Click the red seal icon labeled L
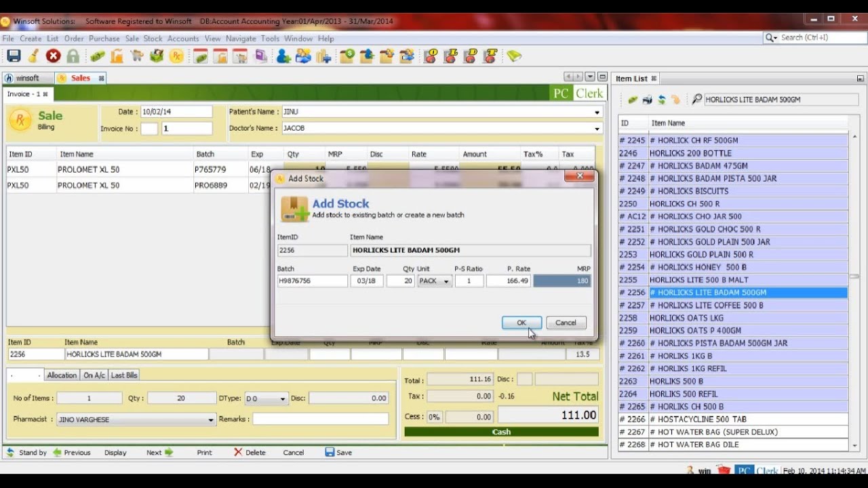The width and height of the screenshot is (868, 488). (451, 56)
